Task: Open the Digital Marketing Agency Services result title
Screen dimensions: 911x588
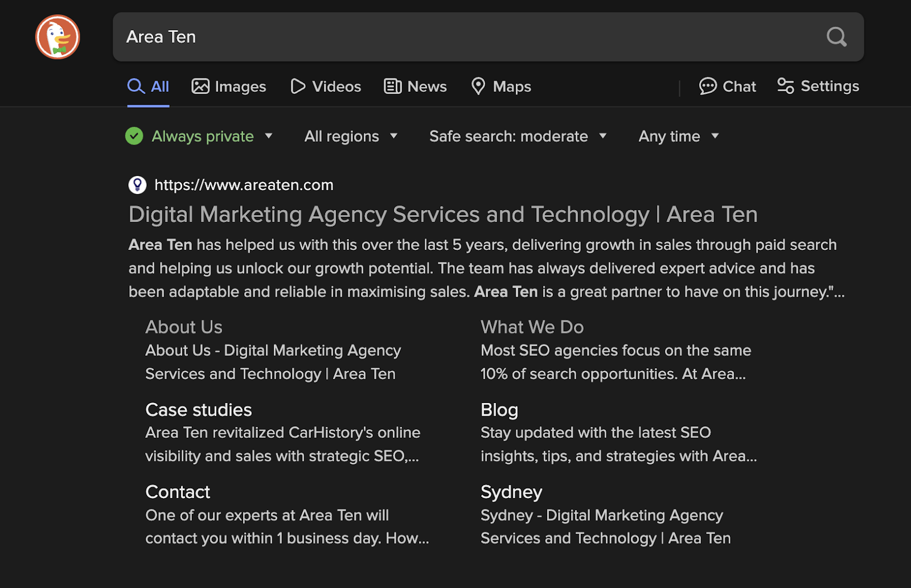Action: pyautogui.click(x=443, y=215)
